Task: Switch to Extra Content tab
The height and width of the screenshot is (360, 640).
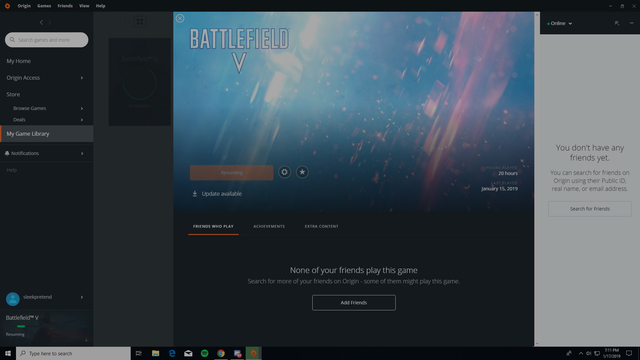Action: click(x=322, y=227)
